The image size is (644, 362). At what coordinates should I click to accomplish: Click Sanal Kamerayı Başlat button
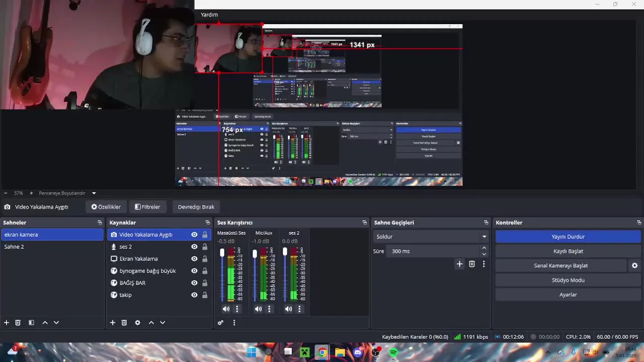560,265
